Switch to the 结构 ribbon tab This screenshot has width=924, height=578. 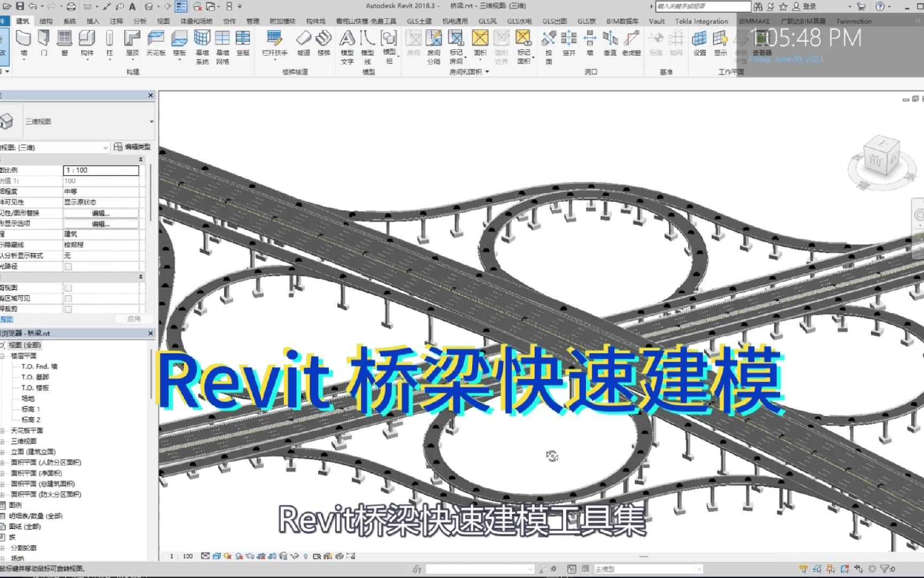coord(46,21)
